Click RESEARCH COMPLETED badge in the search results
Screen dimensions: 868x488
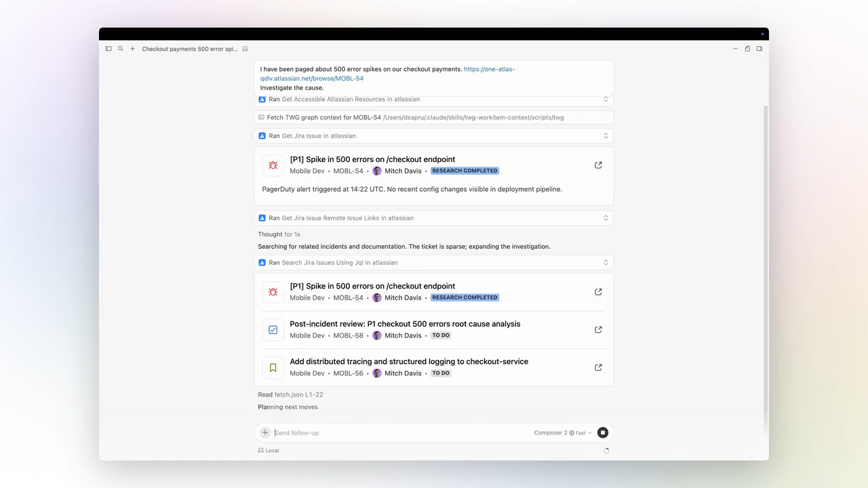point(465,298)
